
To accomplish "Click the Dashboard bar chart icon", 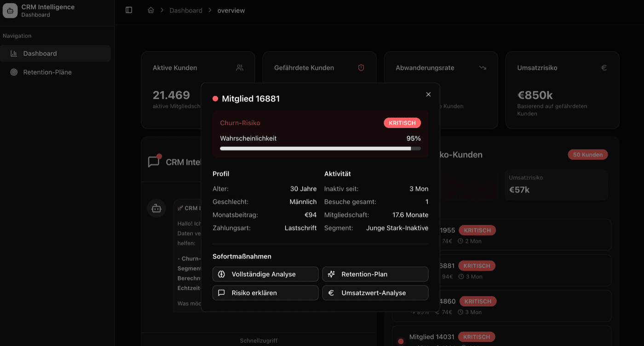I will [x=14, y=53].
